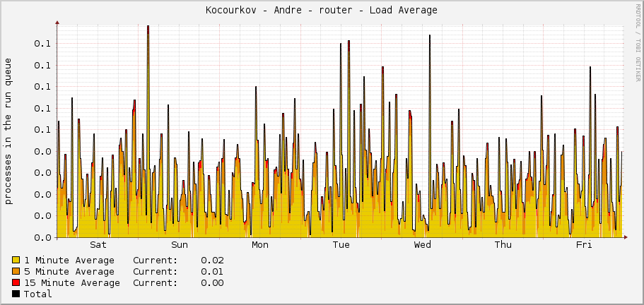Click the topmost y-axis label 0.1

[x=42, y=44]
